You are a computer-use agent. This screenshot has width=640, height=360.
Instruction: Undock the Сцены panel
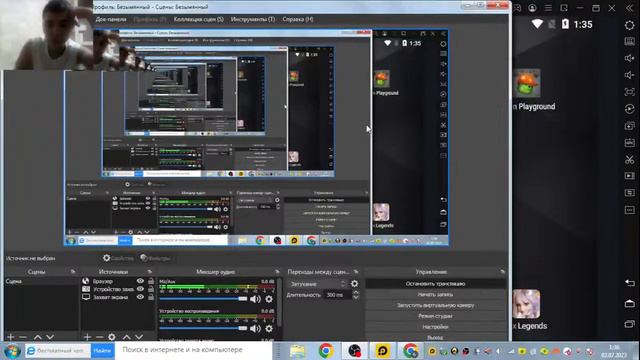tap(73, 271)
